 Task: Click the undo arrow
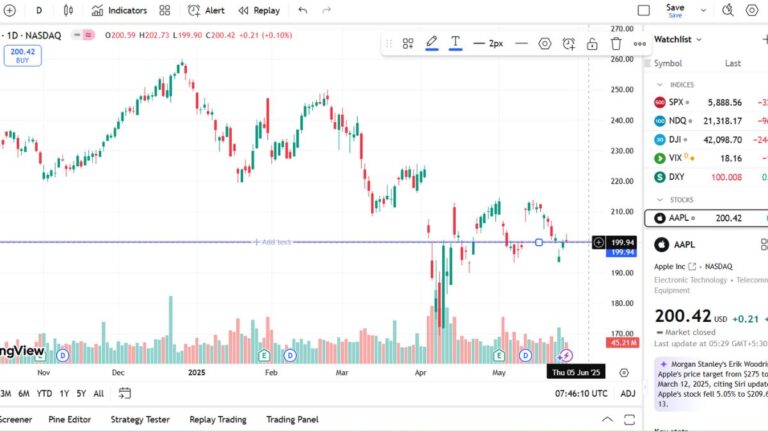pyautogui.click(x=303, y=10)
